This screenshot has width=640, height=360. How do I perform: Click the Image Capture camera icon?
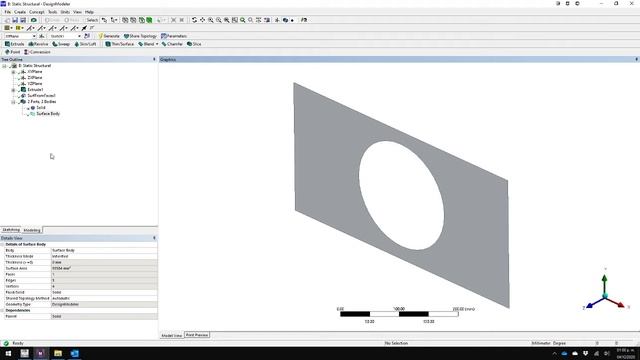click(33, 20)
